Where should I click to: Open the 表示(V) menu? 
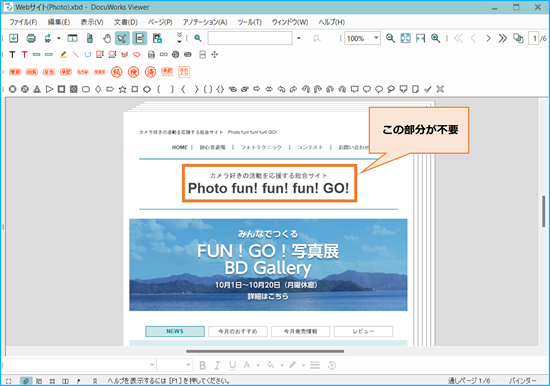[x=92, y=22]
